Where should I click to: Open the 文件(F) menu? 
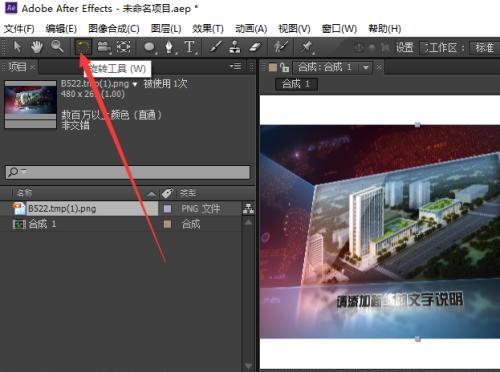[x=19, y=29]
